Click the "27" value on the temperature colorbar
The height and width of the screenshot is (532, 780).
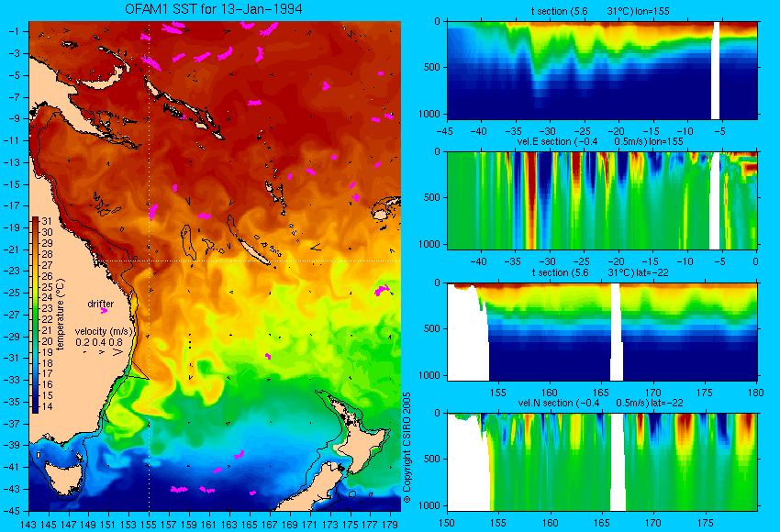click(x=47, y=265)
